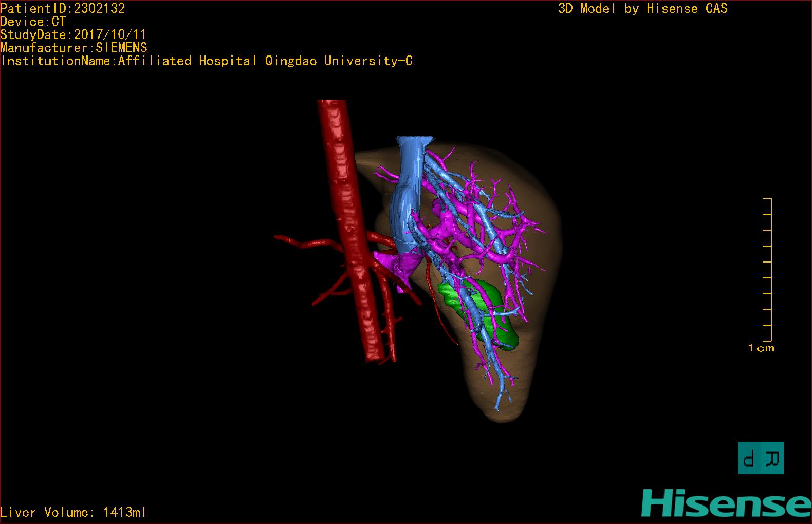
Task: Click the yellow 1 cm scale ruler
Action: (767, 269)
